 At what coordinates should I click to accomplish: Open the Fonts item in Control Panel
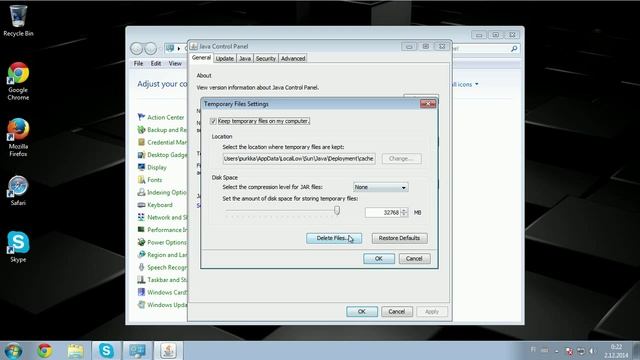pyautogui.click(x=150, y=180)
